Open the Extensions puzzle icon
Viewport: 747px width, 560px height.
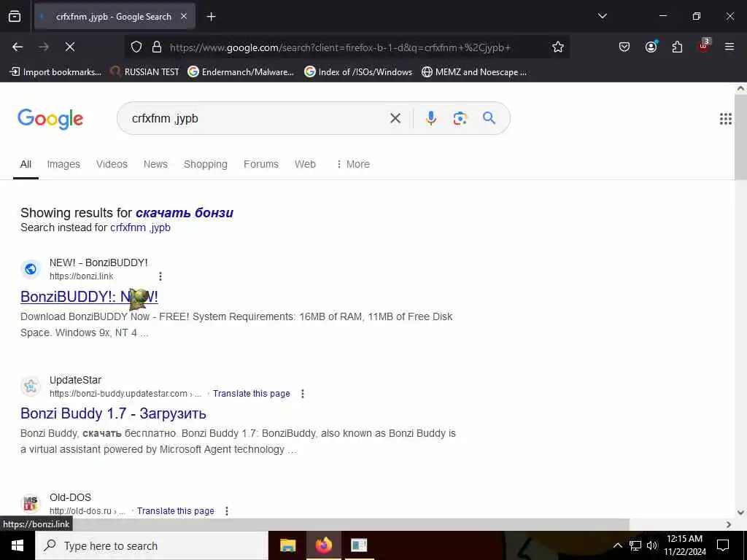[677, 47]
